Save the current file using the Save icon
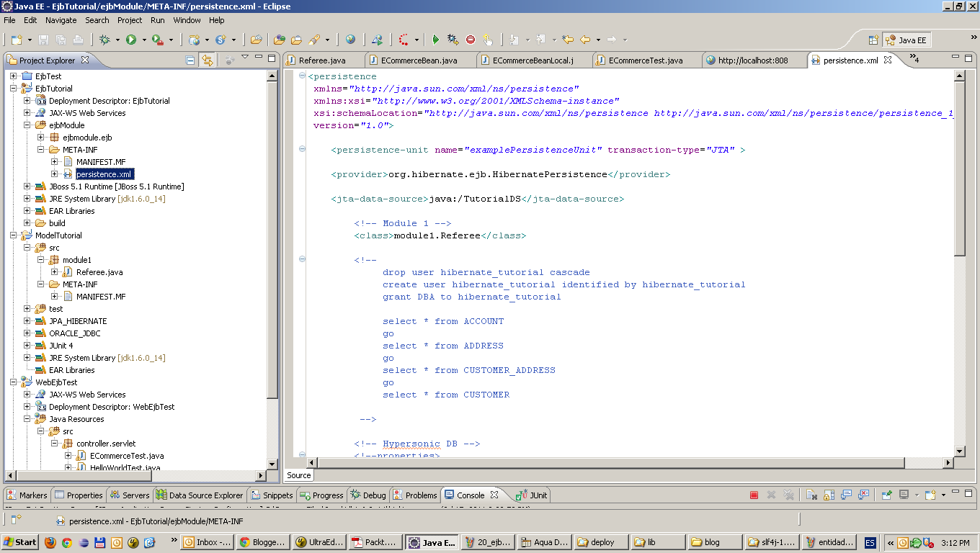 pyautogui.click(x=44, y=40)
